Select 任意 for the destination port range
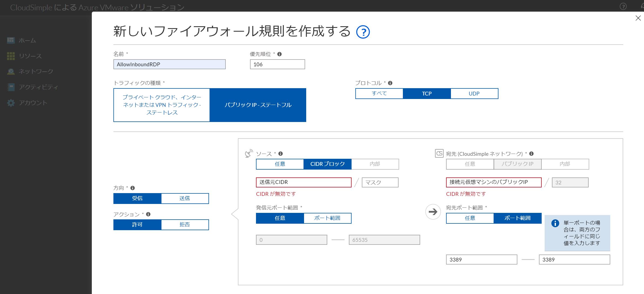This screenshot has height=294, width=644. pos(470,218)
